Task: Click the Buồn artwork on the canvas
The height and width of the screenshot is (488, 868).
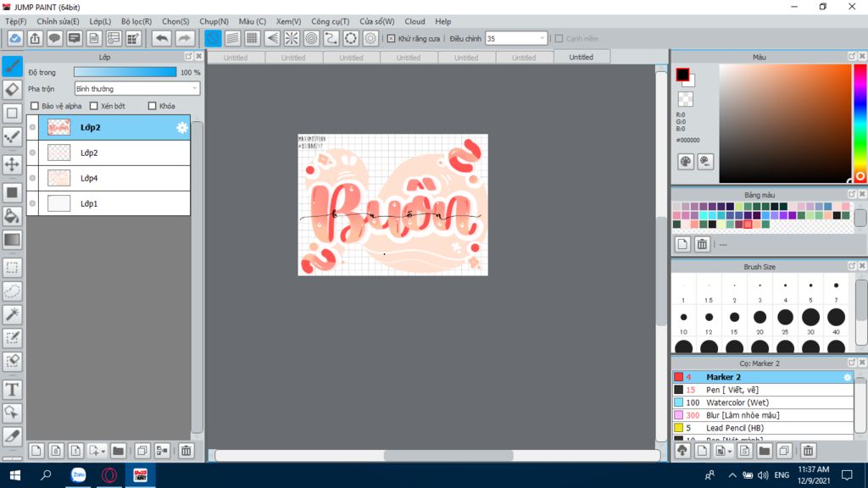Action: click(x=393, y=205)
